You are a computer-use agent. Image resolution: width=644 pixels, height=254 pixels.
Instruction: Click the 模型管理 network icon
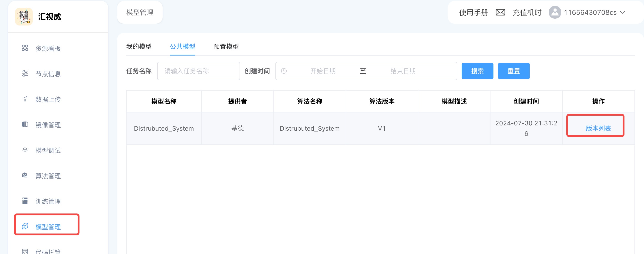(x=25, y=226)
